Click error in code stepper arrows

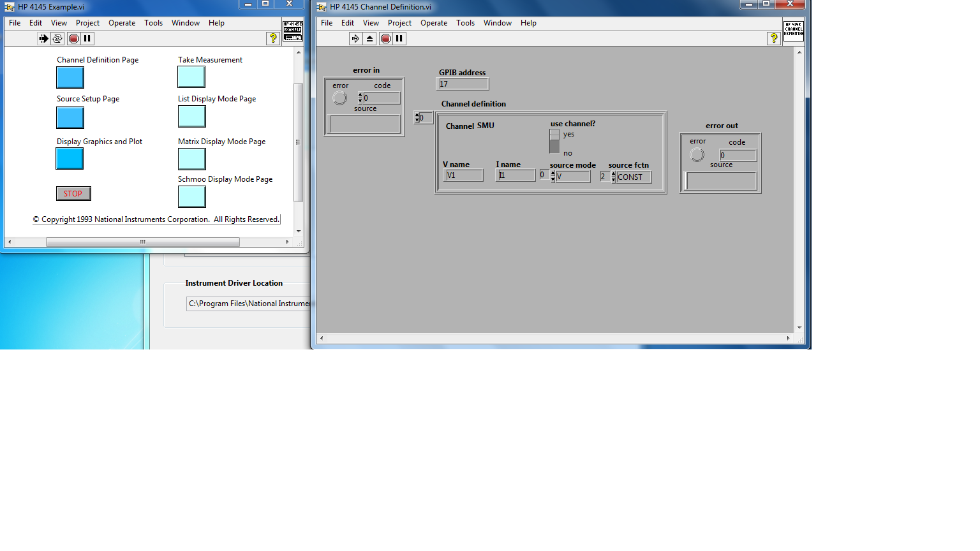tap(360, 98)
